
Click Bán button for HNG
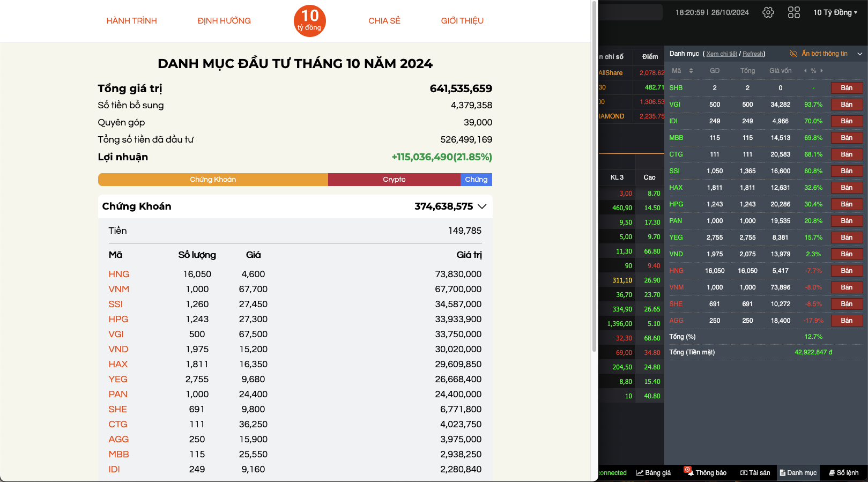[x=847, y=271]
